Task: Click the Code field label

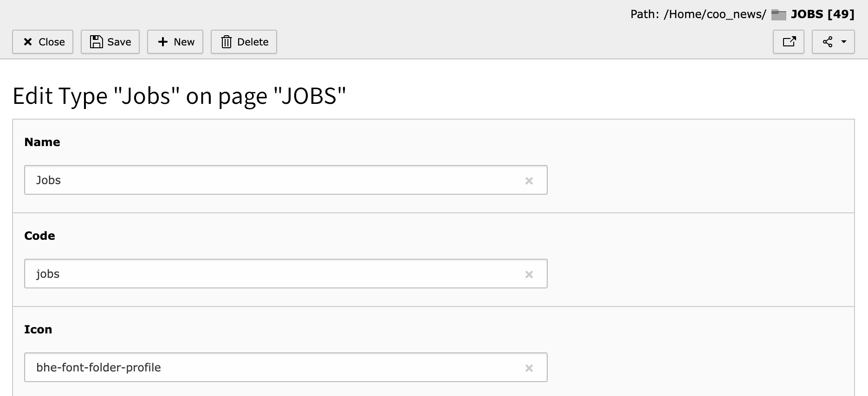Action: coord(39,236)
